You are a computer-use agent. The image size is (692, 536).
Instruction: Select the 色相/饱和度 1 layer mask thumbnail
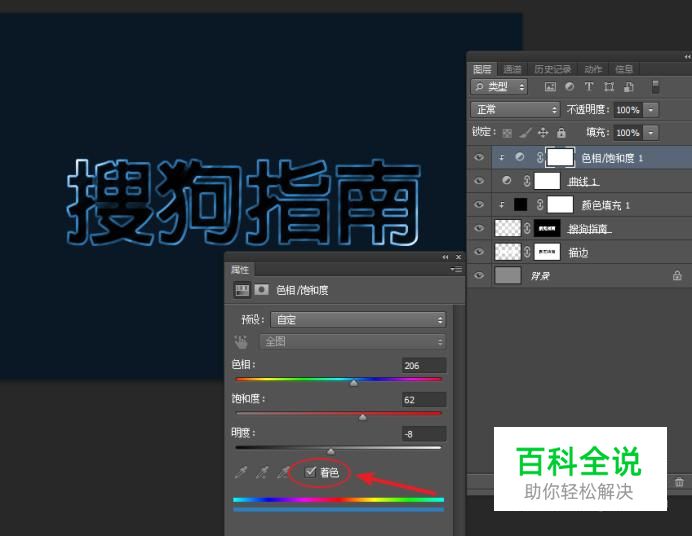point(560,157)
